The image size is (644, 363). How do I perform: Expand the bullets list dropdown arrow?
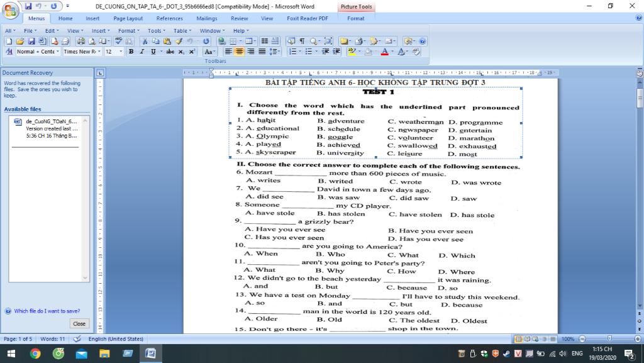coord(316,52)
